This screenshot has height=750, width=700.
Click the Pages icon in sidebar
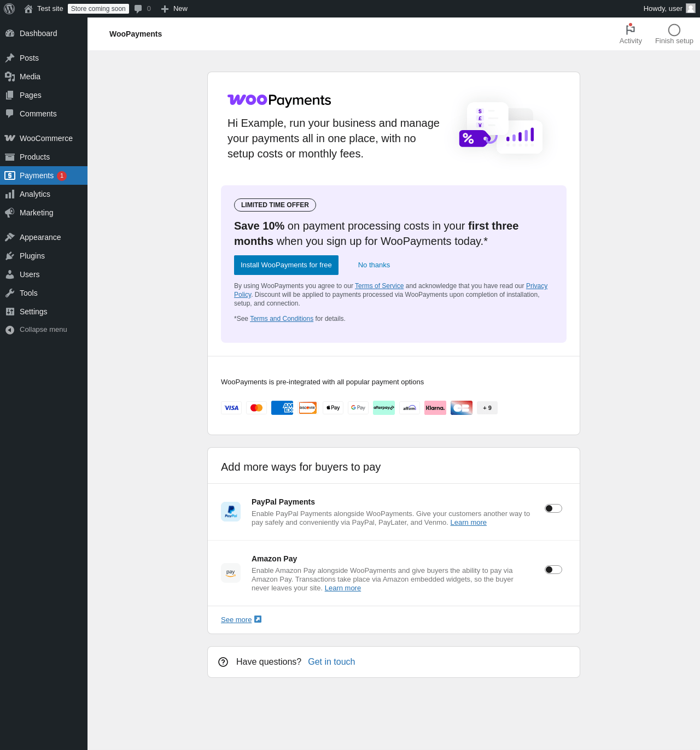click(10, 95)
